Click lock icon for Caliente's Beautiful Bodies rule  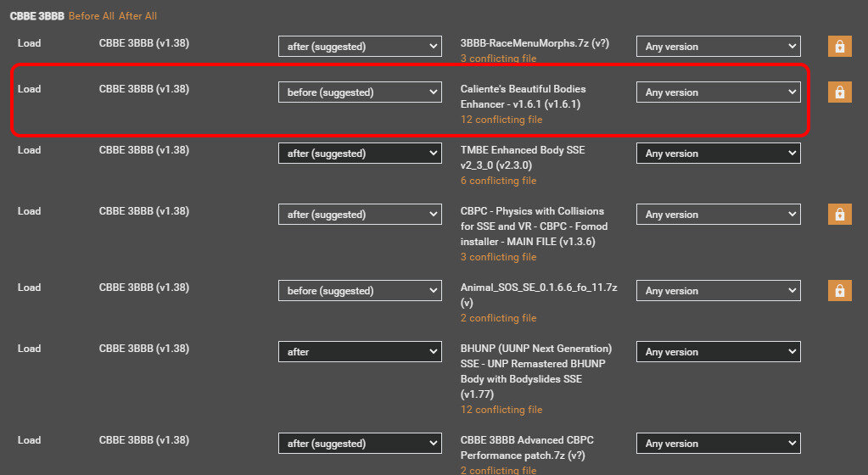point(840,92)
